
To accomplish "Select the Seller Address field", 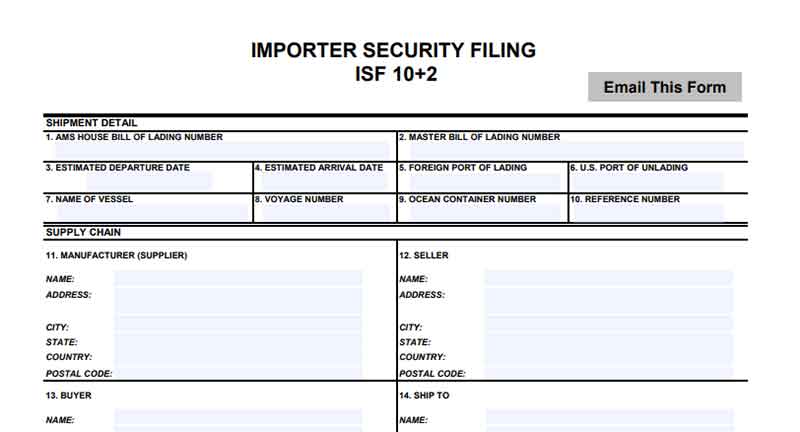I will 608,300.
